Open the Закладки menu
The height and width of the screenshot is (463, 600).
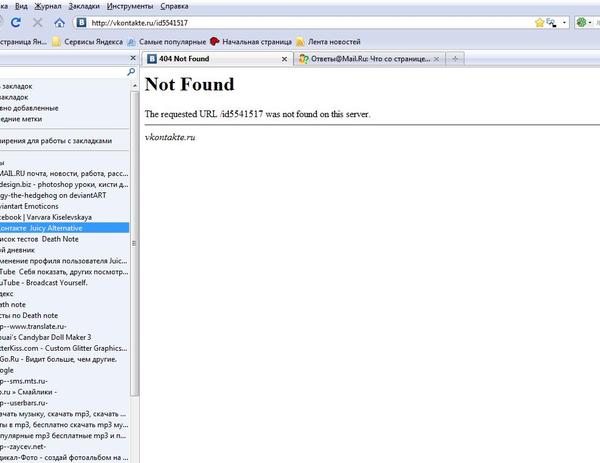click(84, 7)
